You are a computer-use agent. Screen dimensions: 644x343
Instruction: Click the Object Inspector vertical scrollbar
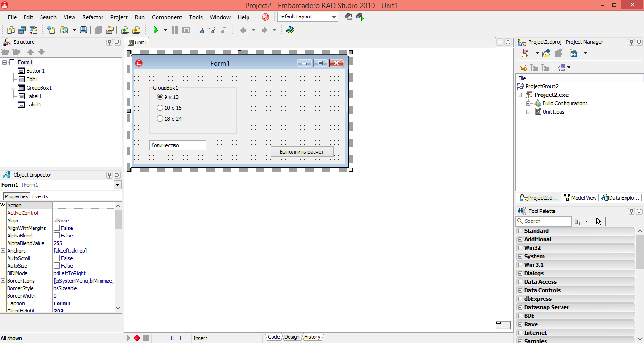click(118, 257)
